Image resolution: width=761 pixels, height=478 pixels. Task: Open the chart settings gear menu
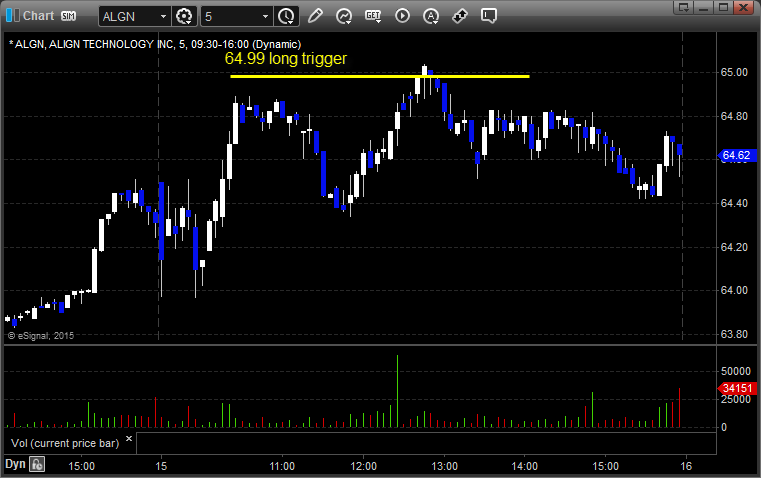(x=184, y=16)
